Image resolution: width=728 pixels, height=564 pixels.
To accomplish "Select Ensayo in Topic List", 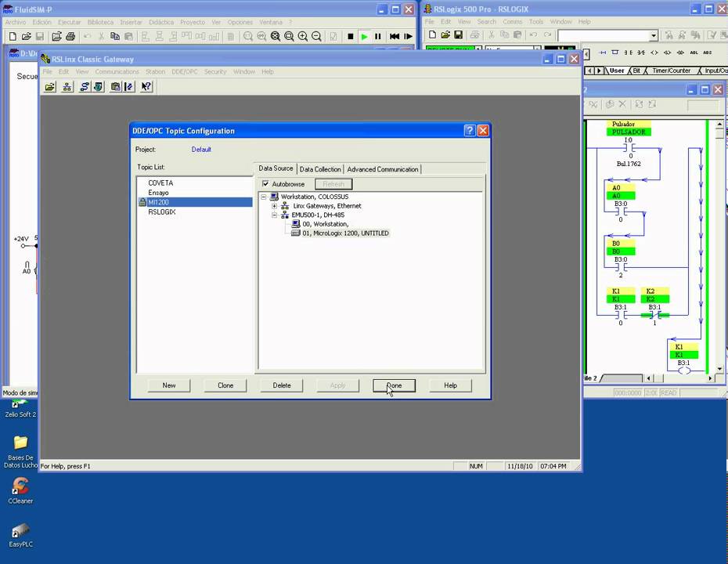I will click(x=158, y=193).
